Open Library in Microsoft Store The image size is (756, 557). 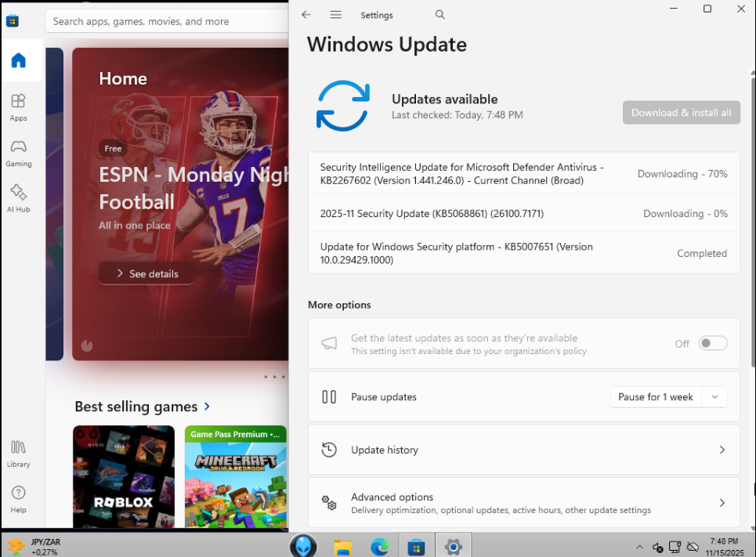tap(18, 454)
